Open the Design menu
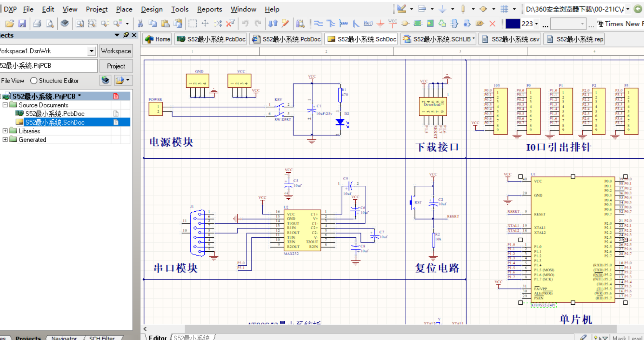Screen dimensions: 644x340 [x=152, y=9]
